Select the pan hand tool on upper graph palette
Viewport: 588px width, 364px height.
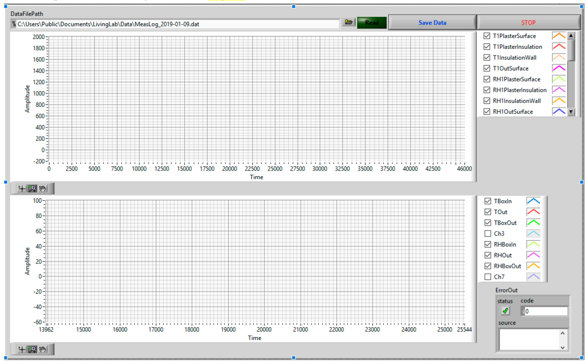(x=43, y=189)
